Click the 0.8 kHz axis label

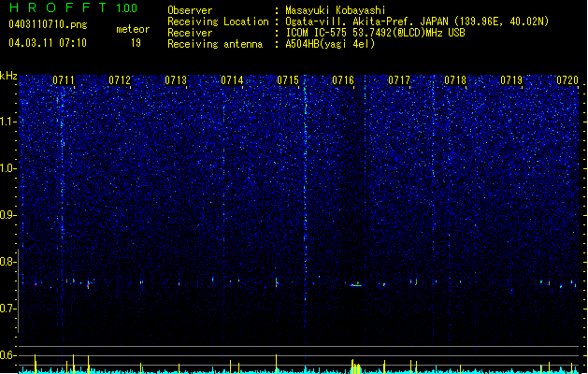pyautogui.click(x=8, y=262)
